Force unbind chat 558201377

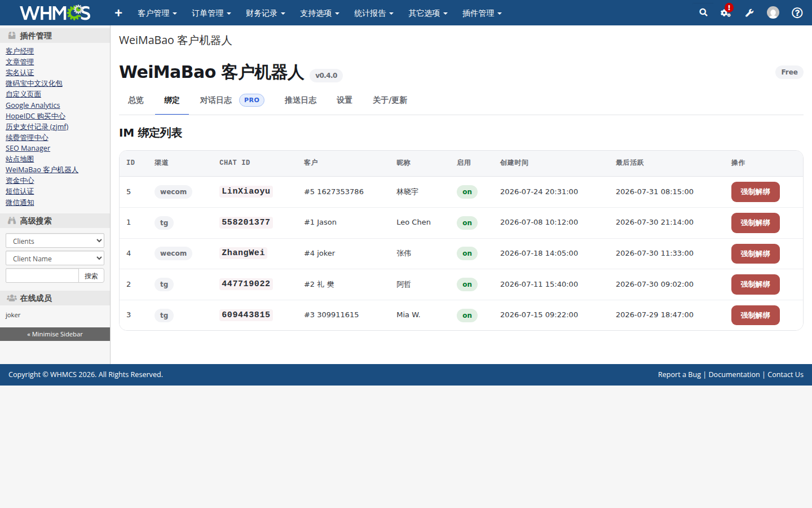pos(756,223)
